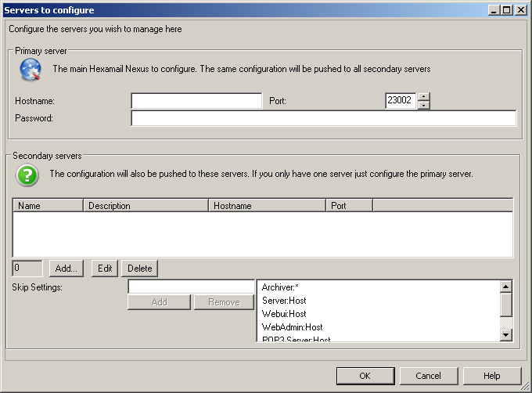532x393 pixels.
Task: Delete the selected secondary server
Action: [140, 269]
